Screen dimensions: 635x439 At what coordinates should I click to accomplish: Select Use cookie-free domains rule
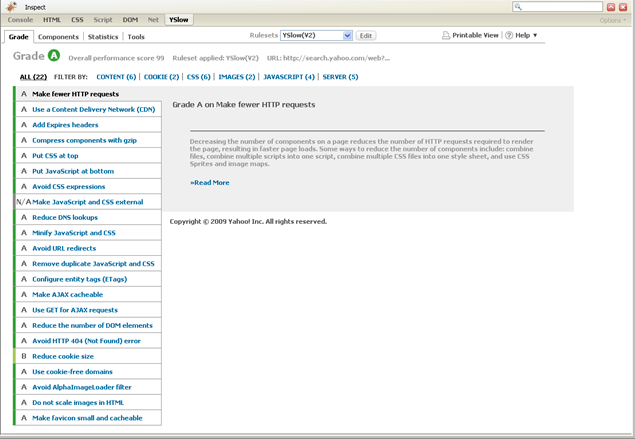pos(88,371)
